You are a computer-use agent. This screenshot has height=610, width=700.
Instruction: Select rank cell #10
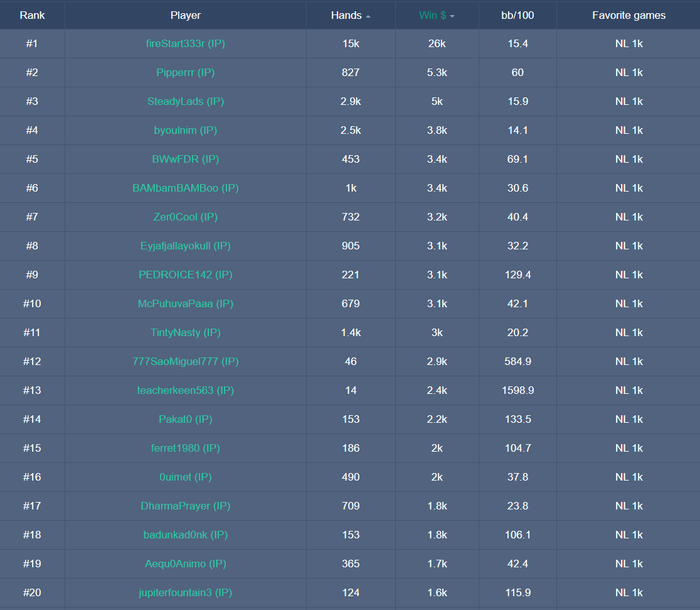click(32, 304)
